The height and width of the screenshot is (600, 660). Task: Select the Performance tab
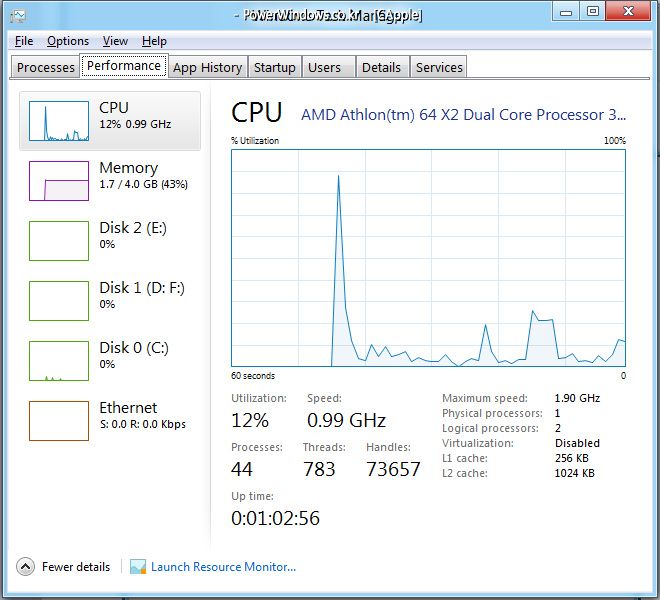[x=124, y=66]
